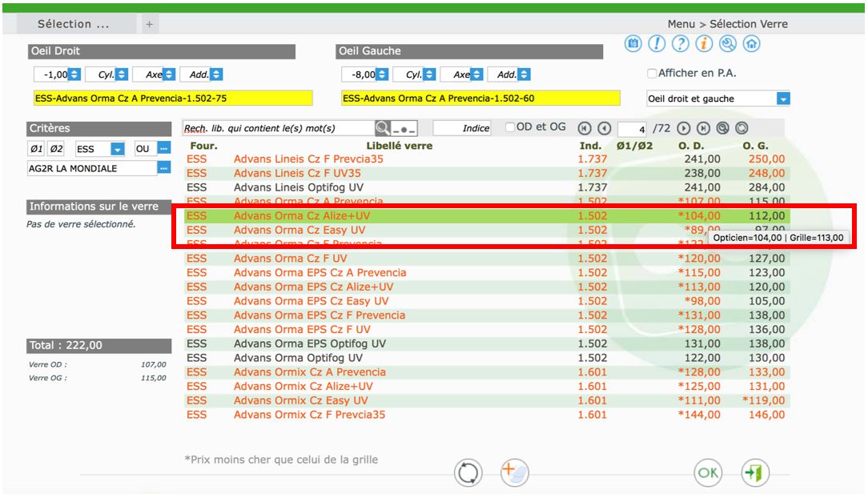
Task: Click the 'O. D.' price column header
Action: click(x=691, y=146)
